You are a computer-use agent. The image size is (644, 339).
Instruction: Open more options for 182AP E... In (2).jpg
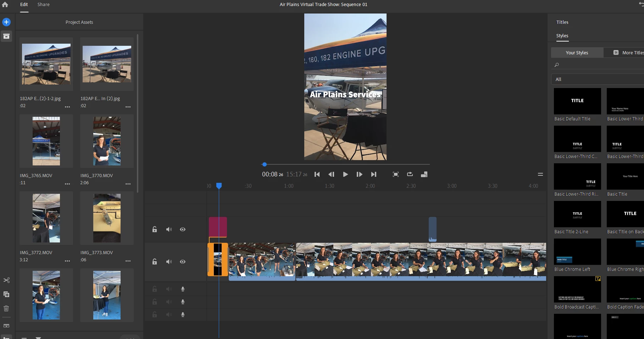[128, 107]
